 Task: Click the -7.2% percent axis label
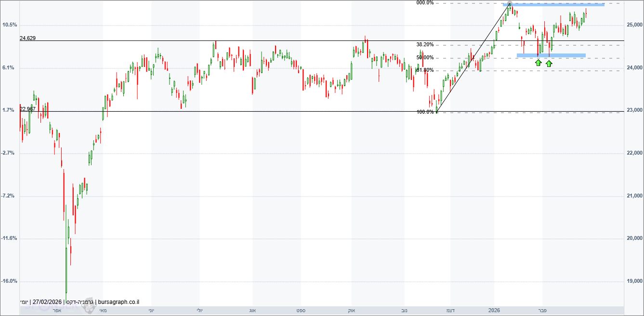9,196
